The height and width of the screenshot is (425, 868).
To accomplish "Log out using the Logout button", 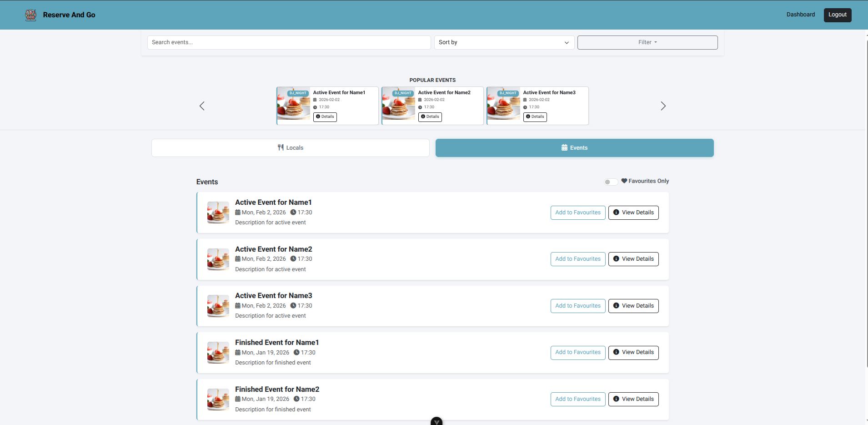I will pyautogui.click(x=837, y=15).
